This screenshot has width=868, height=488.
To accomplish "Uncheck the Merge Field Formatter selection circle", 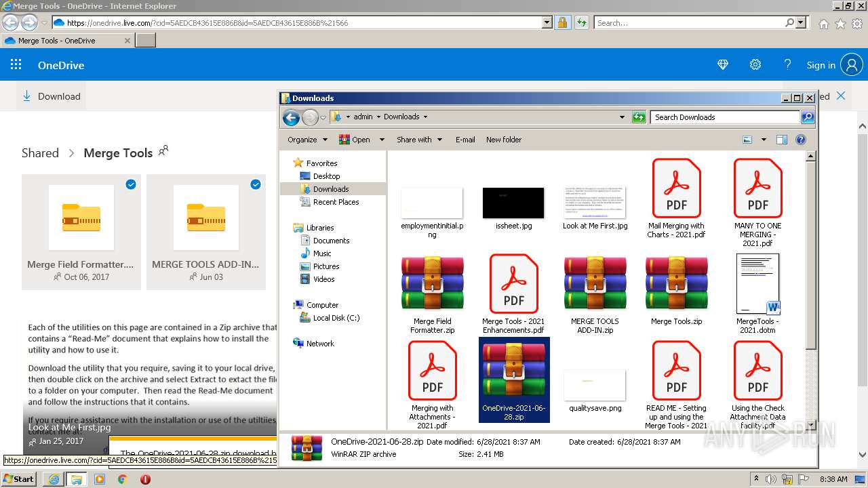I will click(x=131, y=184).
